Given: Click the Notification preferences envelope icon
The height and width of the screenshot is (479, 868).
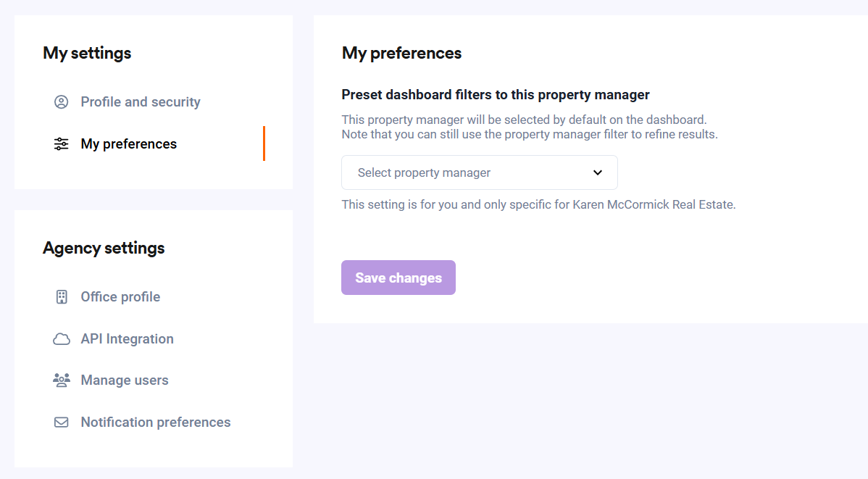Looking at the screenshot, I should tap(62, 422).
